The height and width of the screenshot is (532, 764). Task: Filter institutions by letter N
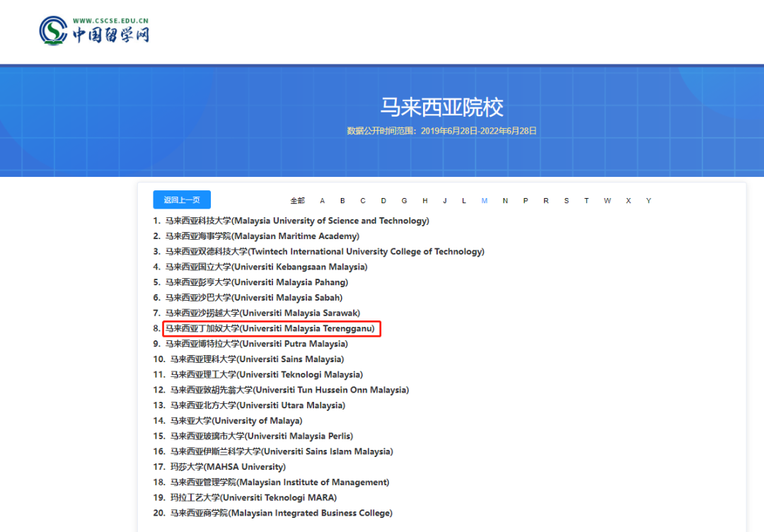point(505,201)
